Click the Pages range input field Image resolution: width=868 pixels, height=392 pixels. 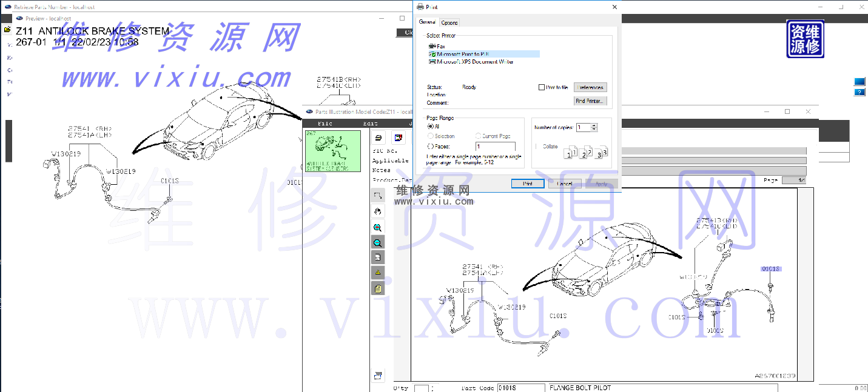click(x=496, y=147)
